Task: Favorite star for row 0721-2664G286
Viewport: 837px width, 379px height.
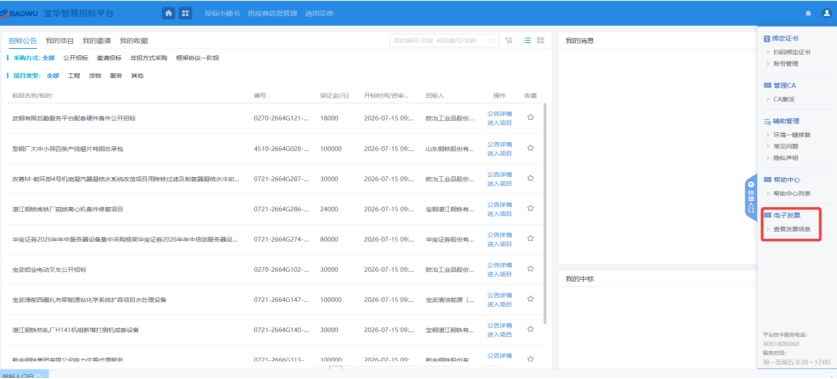Action: click(x=530, y=208)
